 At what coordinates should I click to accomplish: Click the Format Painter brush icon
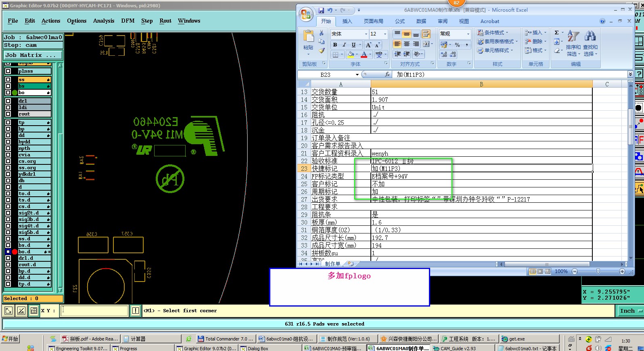(321, 50)
